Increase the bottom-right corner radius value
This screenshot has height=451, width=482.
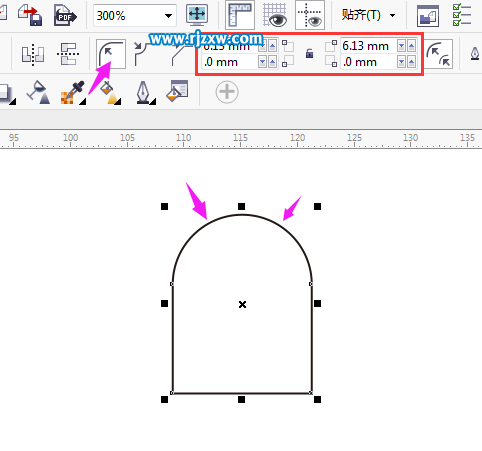pyautogui.click(x=411, y=62)
